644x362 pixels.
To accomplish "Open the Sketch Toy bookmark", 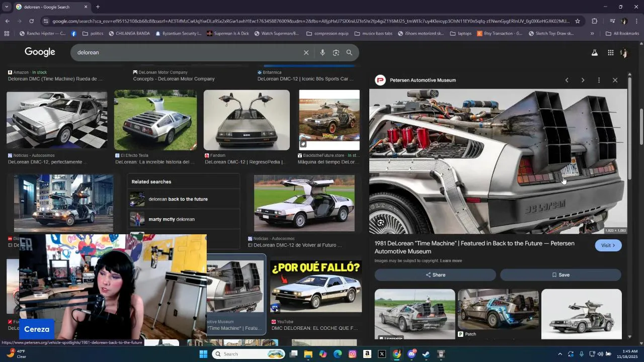I will pyautogui.click(x=551, y=34).
